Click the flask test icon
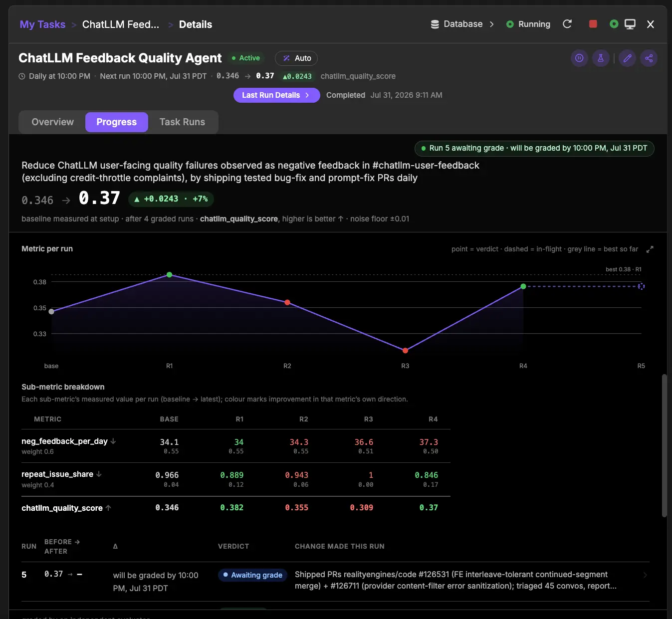Viewport: 672px width, 619px height. click(601, 58)
